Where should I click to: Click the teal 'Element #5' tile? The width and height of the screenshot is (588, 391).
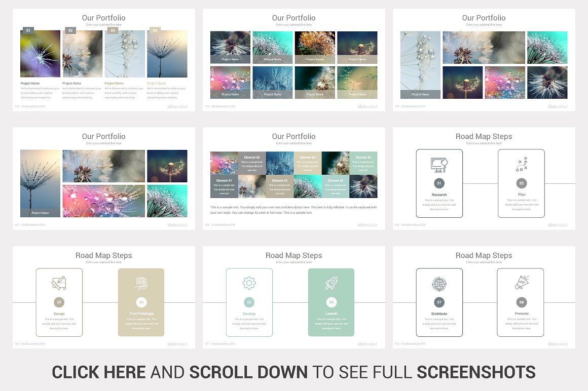click(x=335, y=186)
